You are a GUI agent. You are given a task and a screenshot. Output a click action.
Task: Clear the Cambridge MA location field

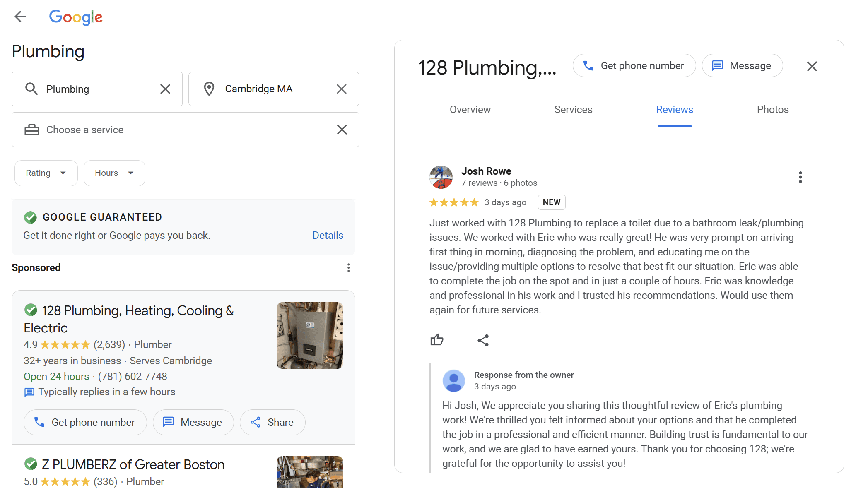tap(342, 89)
